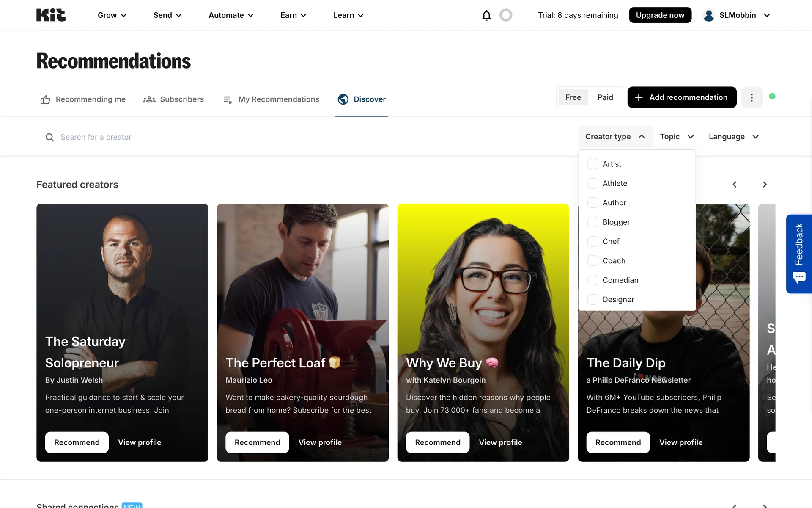Expand the Topic filter dropdown
Viewport: 812px width, 508px height.
click(x=677, y=137)
